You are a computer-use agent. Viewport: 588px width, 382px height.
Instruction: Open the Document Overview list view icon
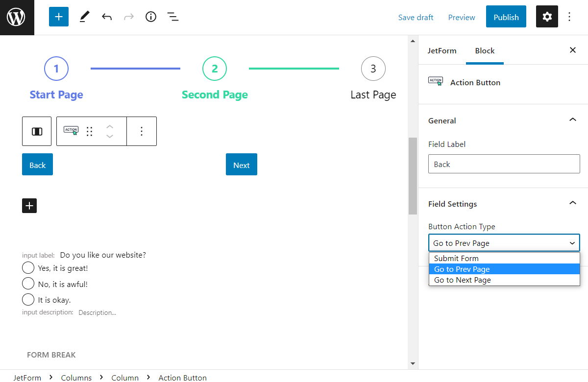pyautogui.click(x=172, y=16)
